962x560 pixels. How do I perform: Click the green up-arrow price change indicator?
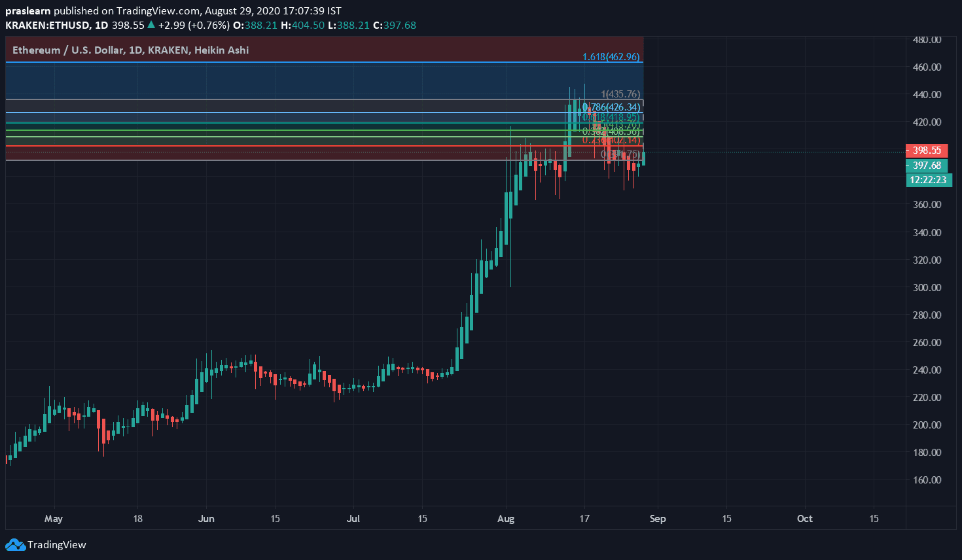pos(151,25)
